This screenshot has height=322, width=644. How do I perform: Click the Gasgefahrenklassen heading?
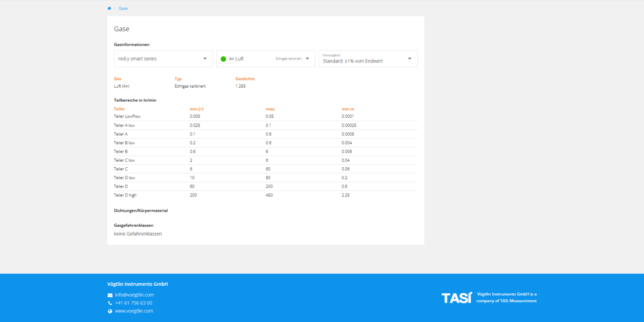(134, 225)
